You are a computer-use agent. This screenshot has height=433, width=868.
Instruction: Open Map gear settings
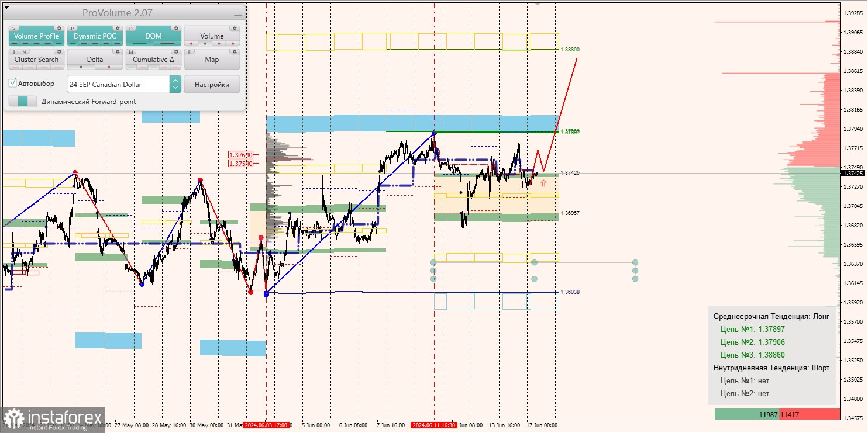[x=235, y=51]
